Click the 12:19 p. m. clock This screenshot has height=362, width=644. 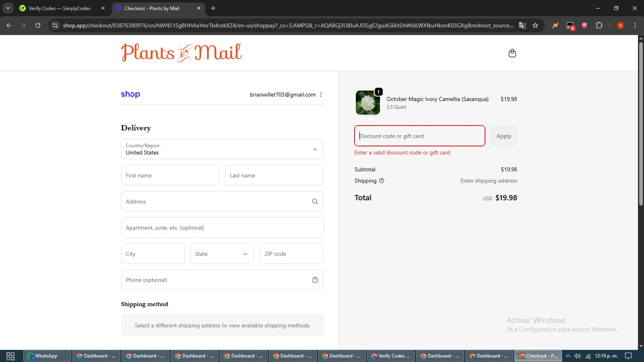click(606, 356)
